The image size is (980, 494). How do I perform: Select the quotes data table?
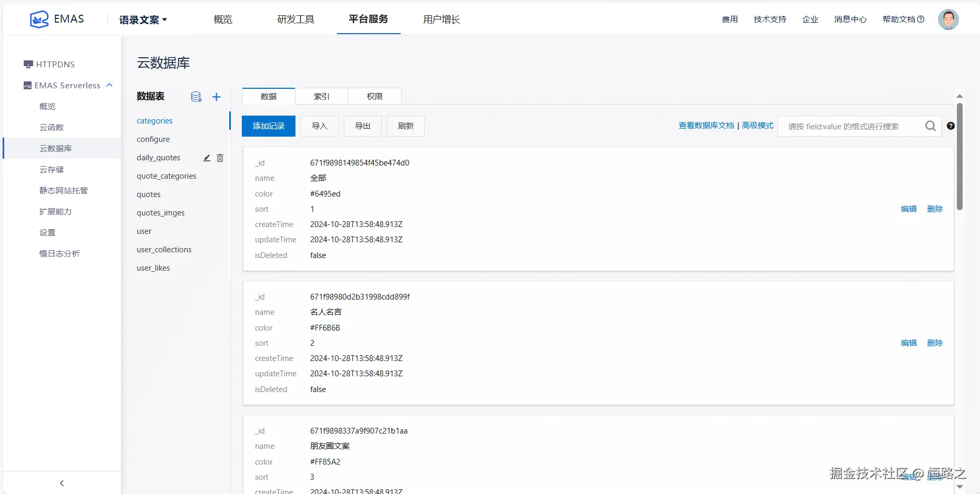click(x=148, y=194)
